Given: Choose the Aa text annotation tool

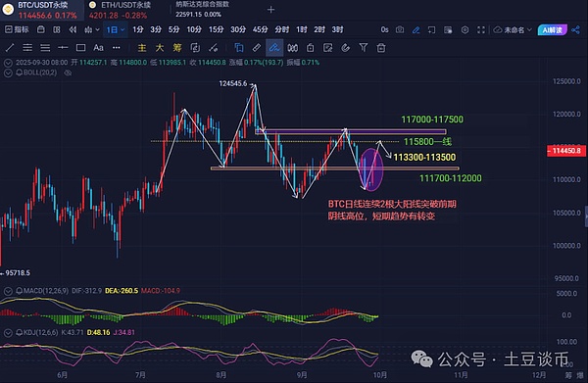Looking at the screenshot, I should (98, 48).
